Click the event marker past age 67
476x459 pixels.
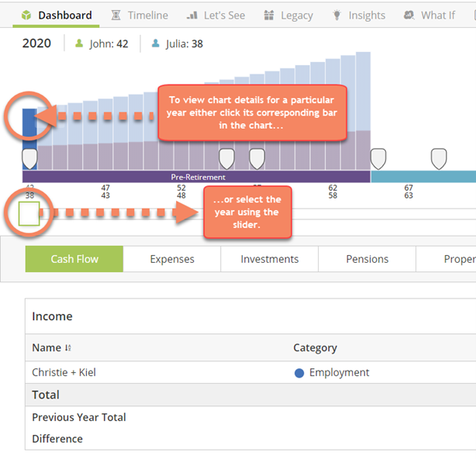[439, 158]
